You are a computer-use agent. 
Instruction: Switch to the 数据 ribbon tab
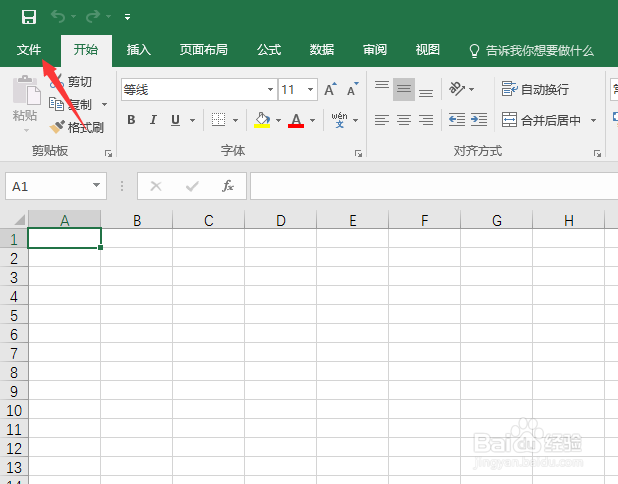pos(322,50)
